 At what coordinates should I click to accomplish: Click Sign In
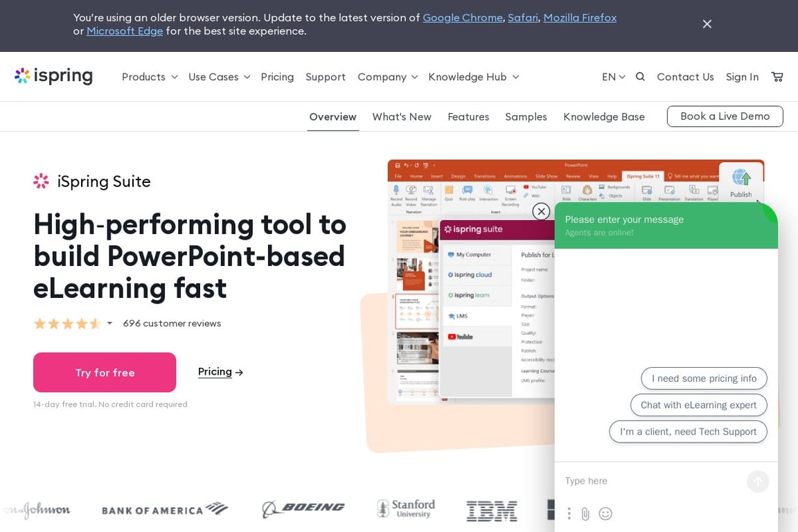(x=742, y=77)
